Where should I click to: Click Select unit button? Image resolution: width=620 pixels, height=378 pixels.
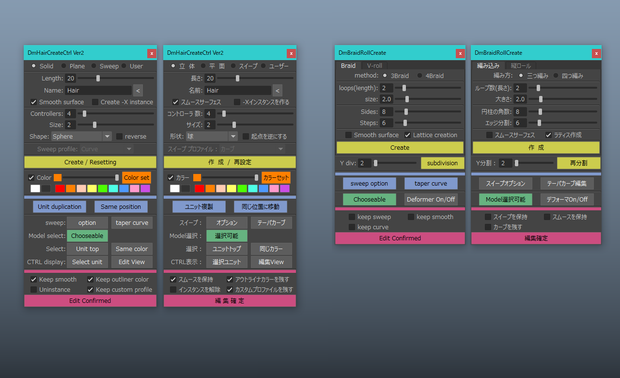coord(87,262)
